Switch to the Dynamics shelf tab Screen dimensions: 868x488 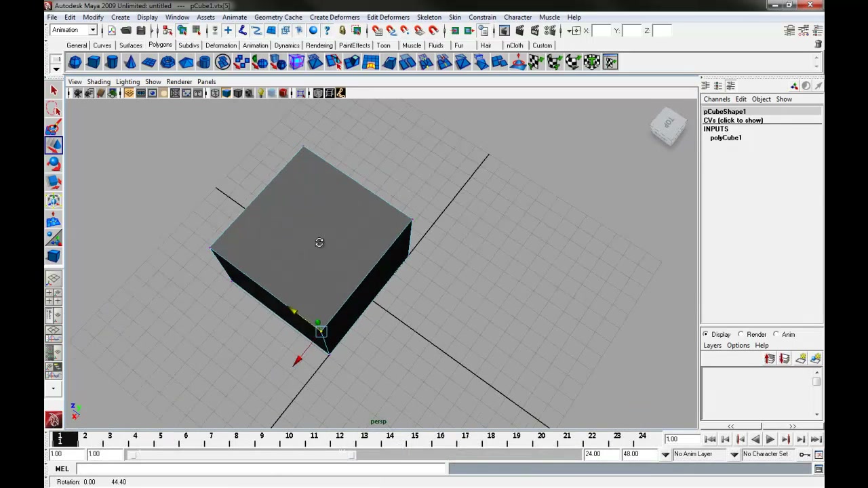[287, 45]
